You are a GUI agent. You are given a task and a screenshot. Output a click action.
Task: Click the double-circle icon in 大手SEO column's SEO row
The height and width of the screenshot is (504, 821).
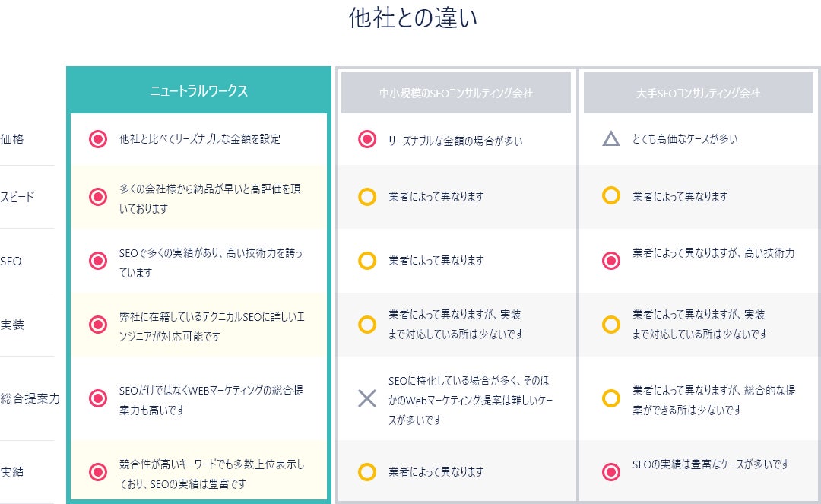click(611, 261)
